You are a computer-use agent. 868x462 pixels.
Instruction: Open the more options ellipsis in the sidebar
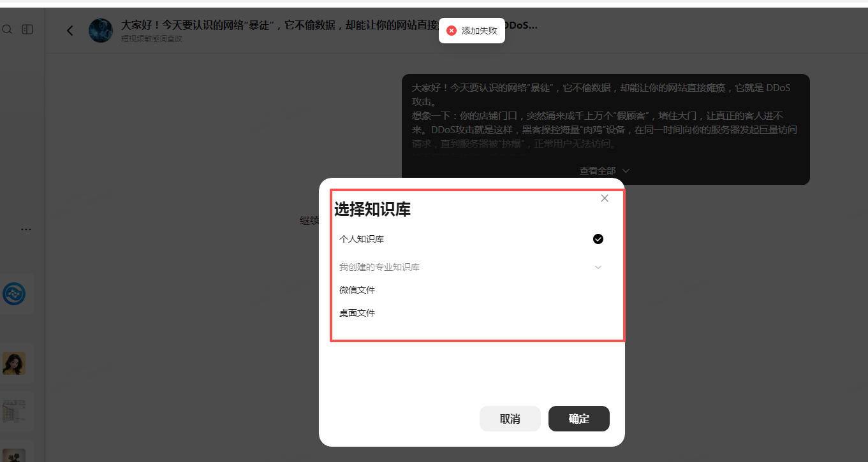point(26,229)
